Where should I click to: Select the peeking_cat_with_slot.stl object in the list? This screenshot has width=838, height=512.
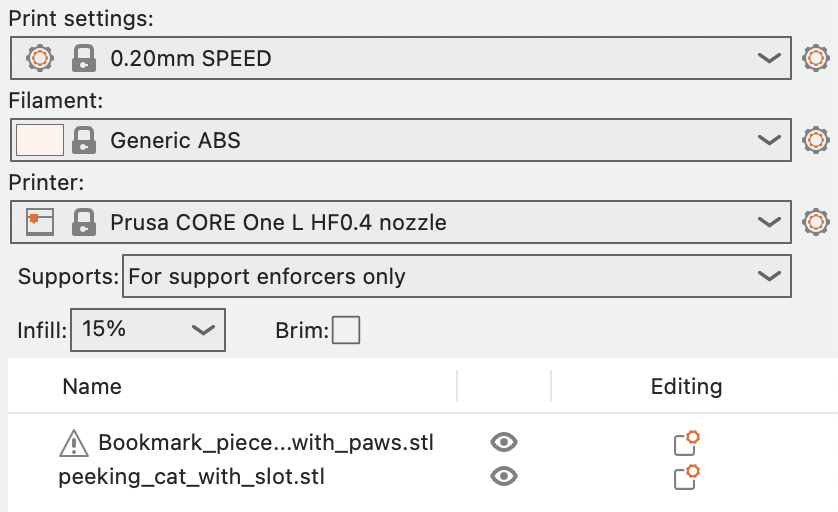[x=192, y=477]
